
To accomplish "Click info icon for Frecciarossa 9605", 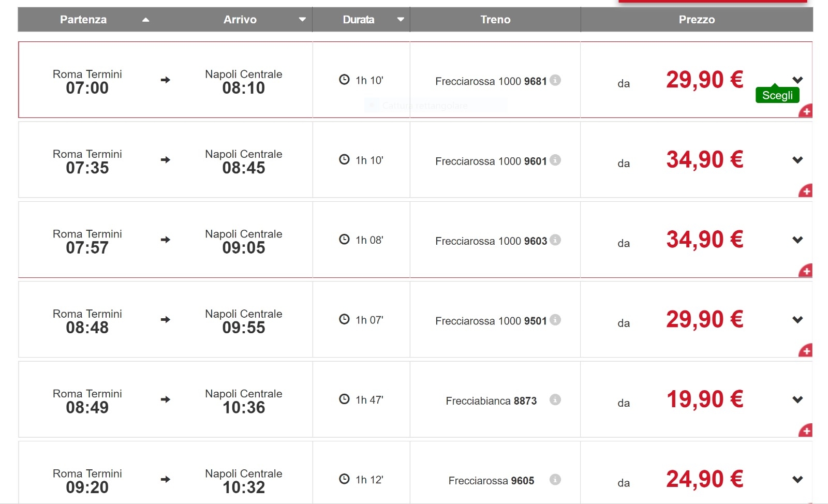I will click(x=555, y=480).
